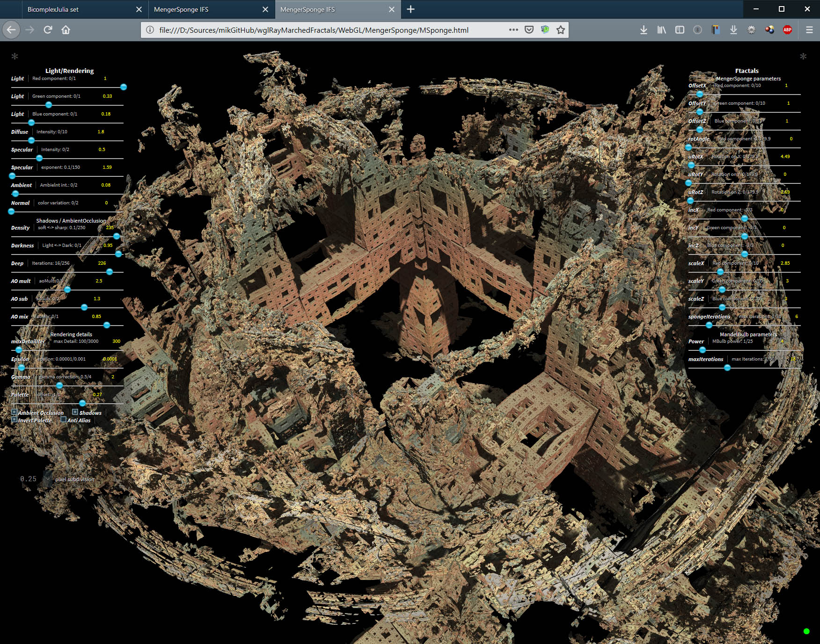
Task: Toggle the Shadows checkbox
Action: [x=75, y=412]
